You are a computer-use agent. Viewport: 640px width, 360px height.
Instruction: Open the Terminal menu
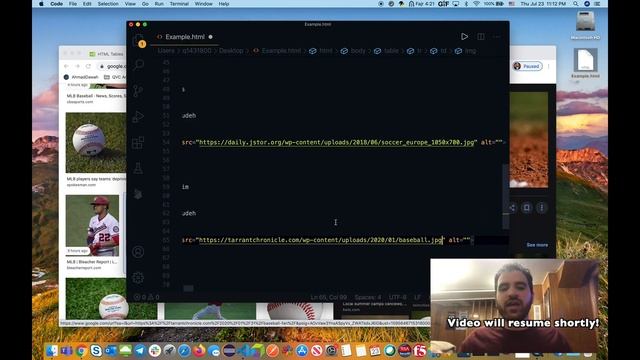(179, 4)
